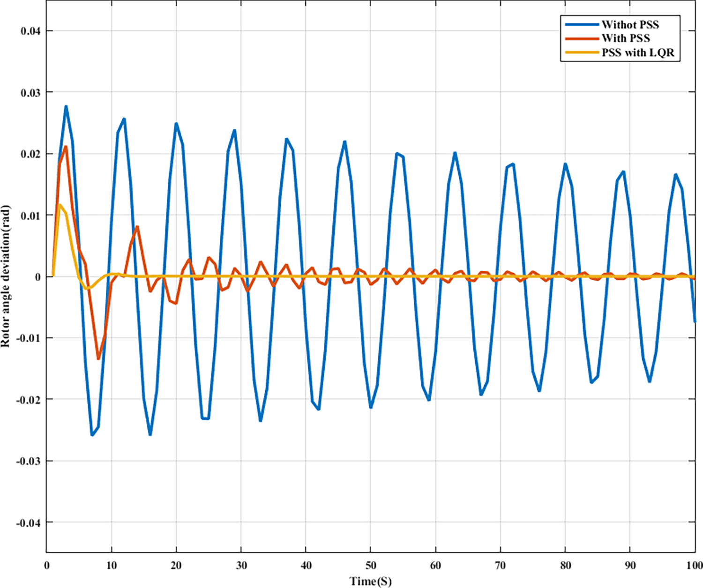Click the highest first peak of blue curve
This screenshot has width=703, height=588.
[x=66, y=107]
